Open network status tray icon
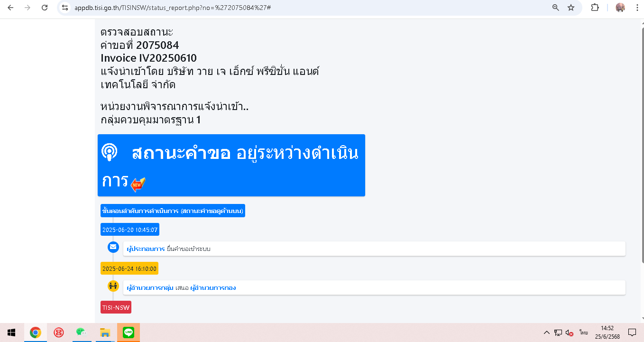The image size is (644, 342). [558, 333]
